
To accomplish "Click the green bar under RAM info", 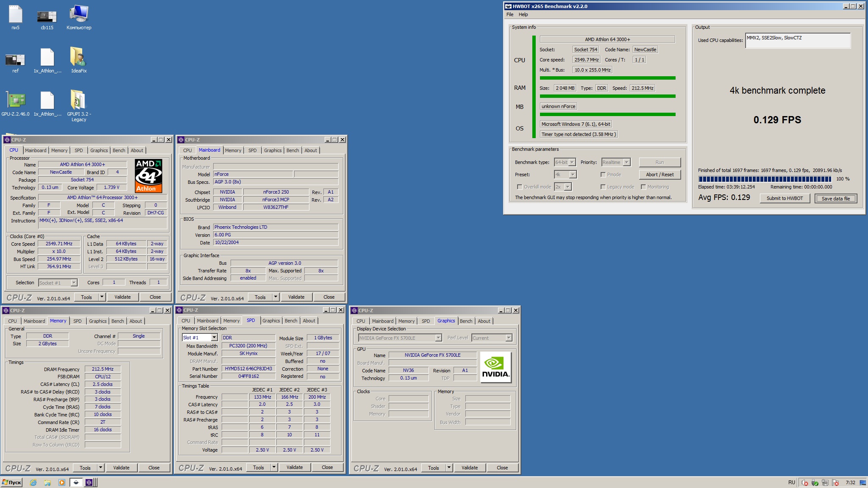I will [x=607, y=96].
